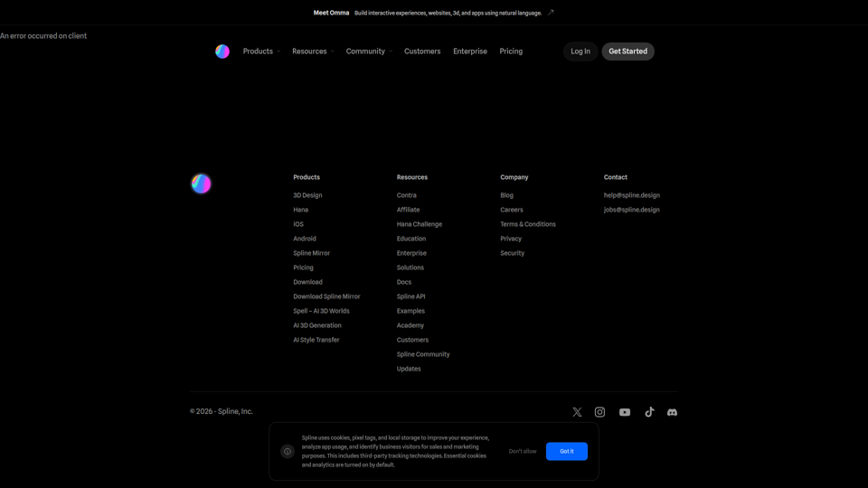Open Spell – AI 3D Worlds link

coord(321,311)
